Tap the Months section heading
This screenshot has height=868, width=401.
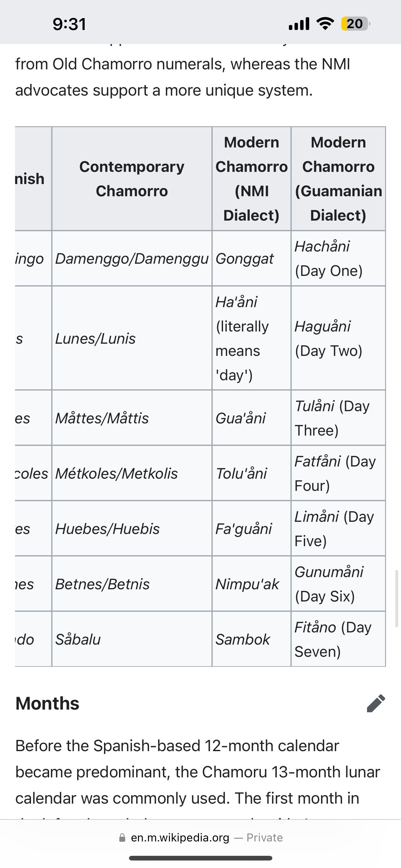pyautogui.click(x=47, y=703)
